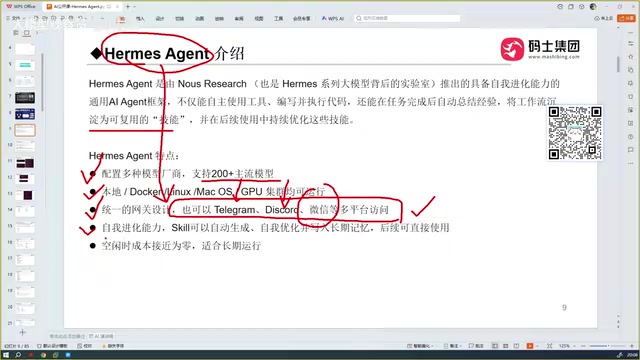Click the 码士集团 logo on slide

540,49
